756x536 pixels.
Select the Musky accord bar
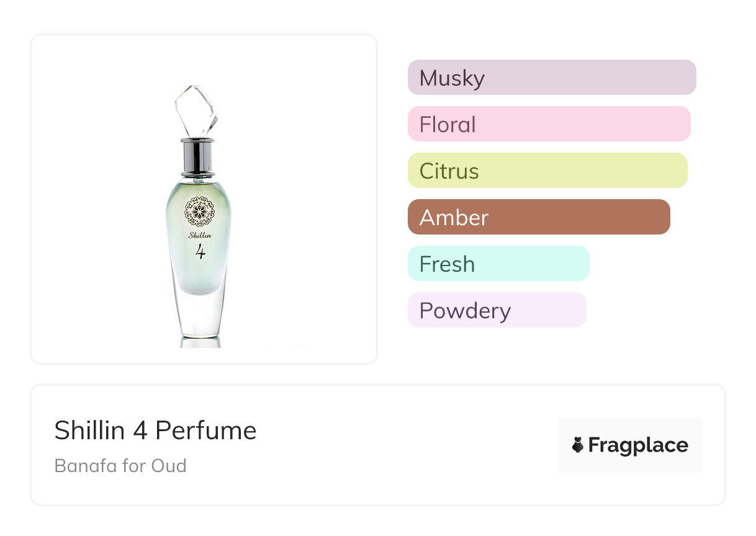tap(551, 78)
